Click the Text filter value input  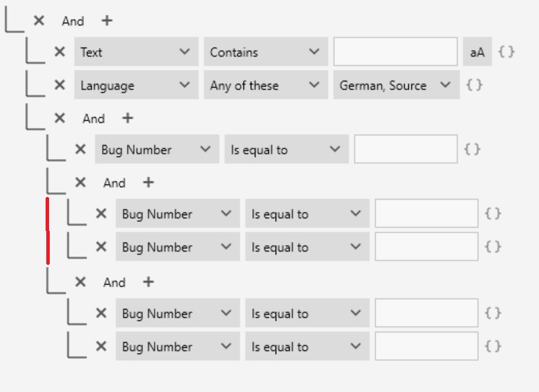(x=395, y=52)
